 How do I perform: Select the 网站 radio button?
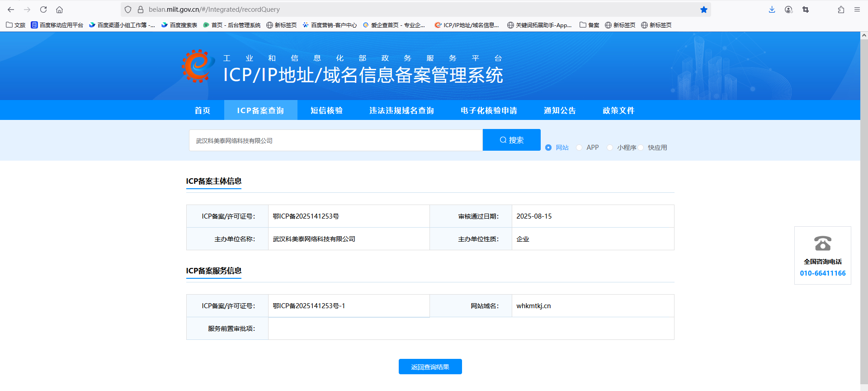(548, 148)
